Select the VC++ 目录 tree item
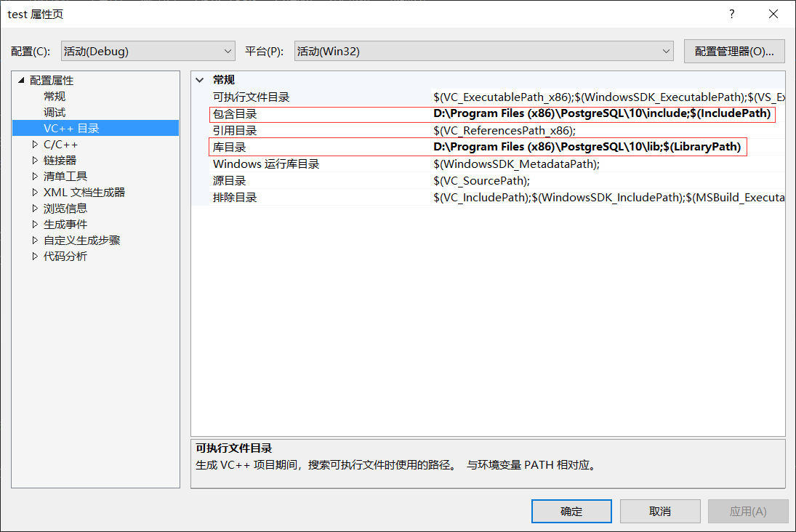This screenshot has height=532, width=796. [72, 128]
